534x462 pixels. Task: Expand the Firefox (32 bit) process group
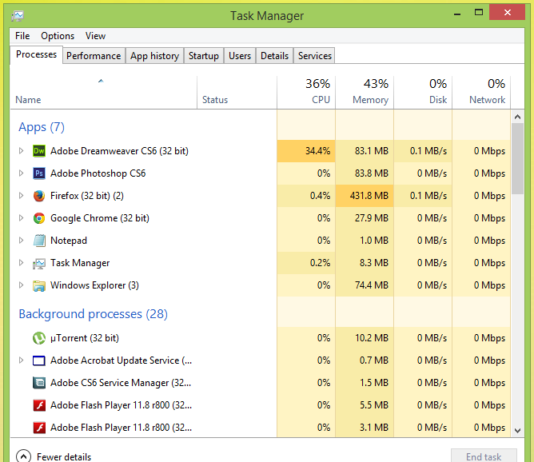(21, 195)
